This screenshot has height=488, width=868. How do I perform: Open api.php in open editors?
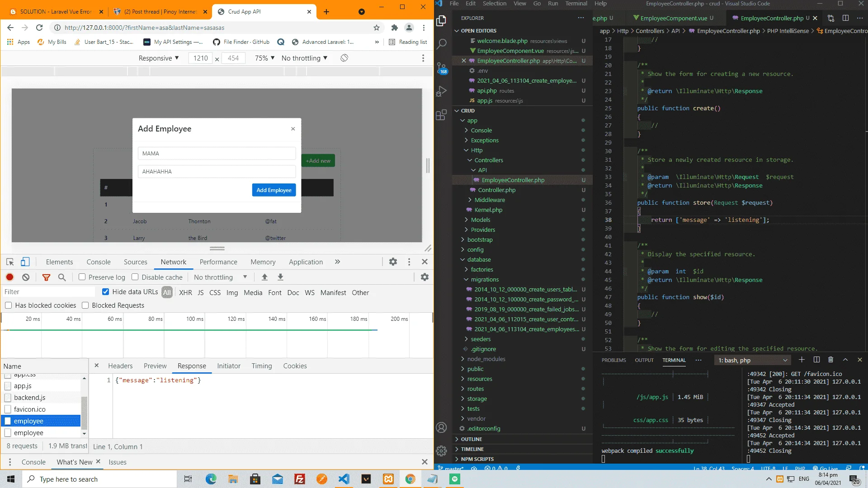tap(486, 90)
